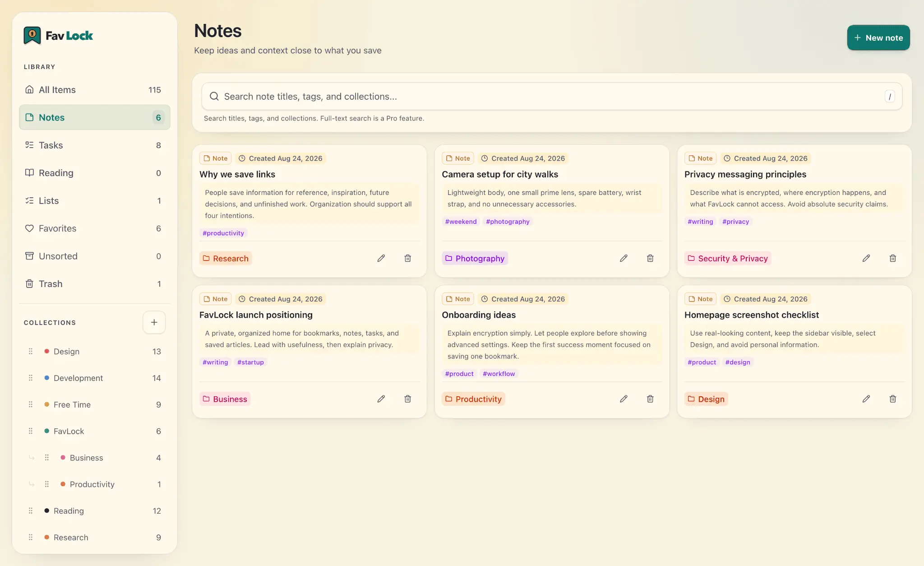Viewport: 924px width, 566px height.
Task: Open the Reading library section
Action: point(95,173)
